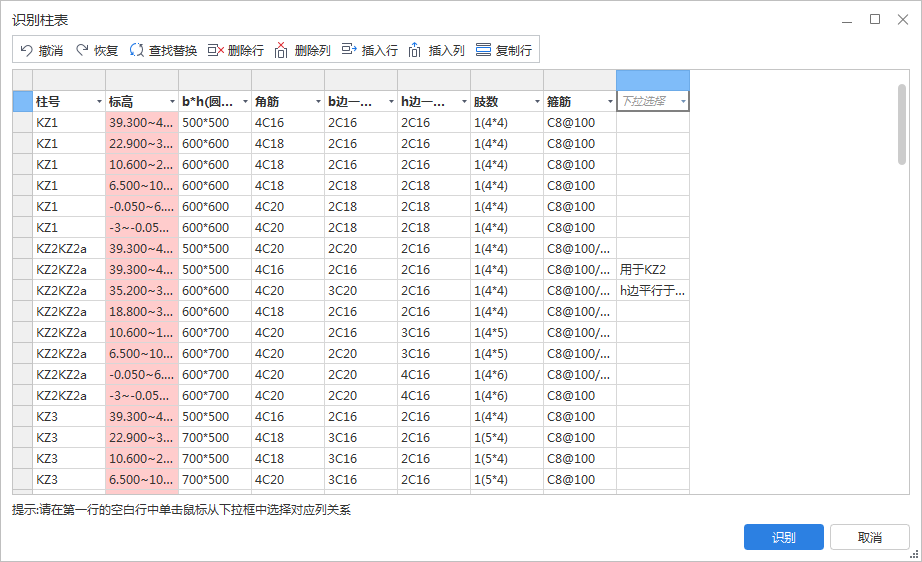Image resolution: width=922 pixels, height=562 pixels.
Task: Click the 2C18 b边 cell in KZ1 6.500 row
Action: pos(360,186)
